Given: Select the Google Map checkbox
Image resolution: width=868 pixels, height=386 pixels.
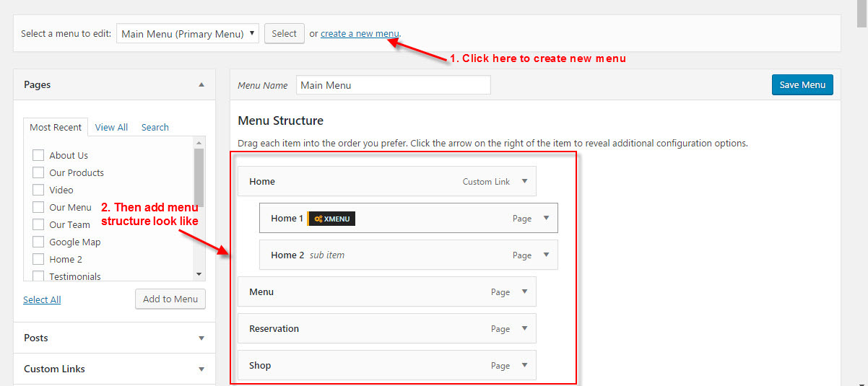Looking at the screenshot, I should (38, 242).
